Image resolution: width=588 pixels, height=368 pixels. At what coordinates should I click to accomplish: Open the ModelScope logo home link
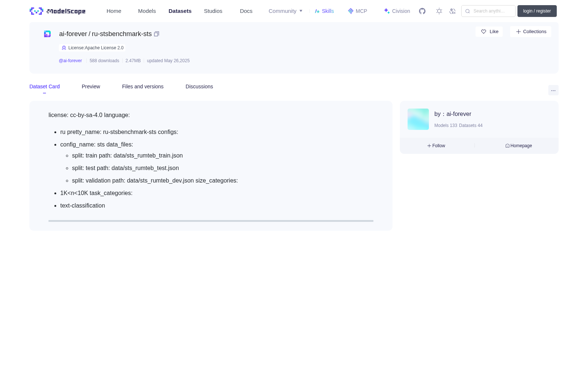(57, 11)
